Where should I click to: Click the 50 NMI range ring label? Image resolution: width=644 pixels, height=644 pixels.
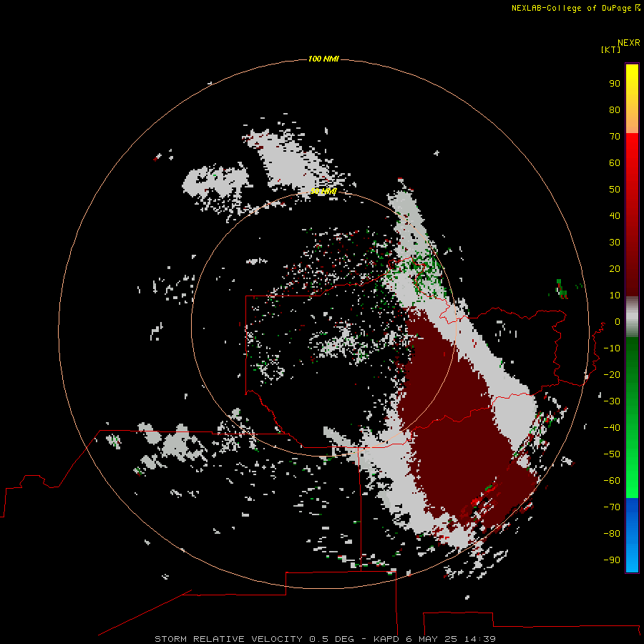tap(323, 191)
